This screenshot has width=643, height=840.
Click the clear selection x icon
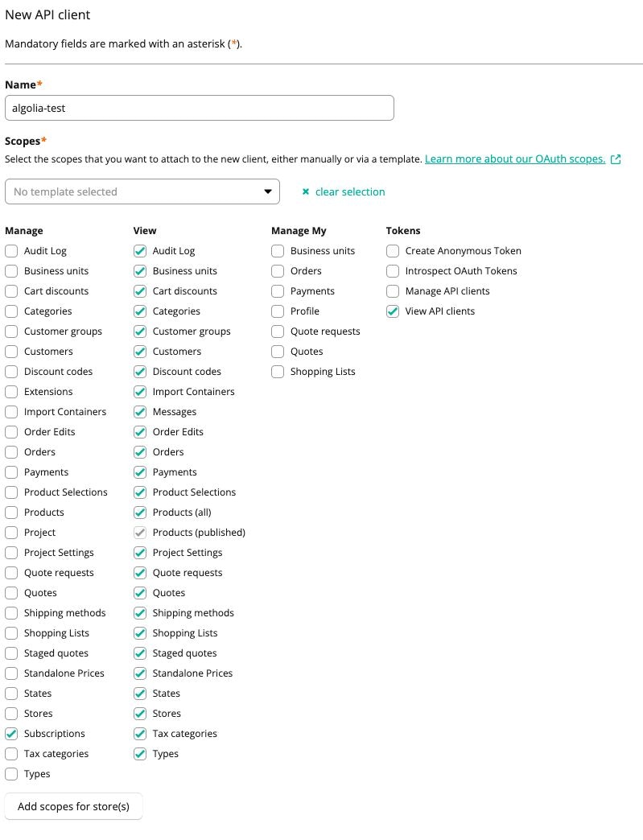click(x=305, y=191)
